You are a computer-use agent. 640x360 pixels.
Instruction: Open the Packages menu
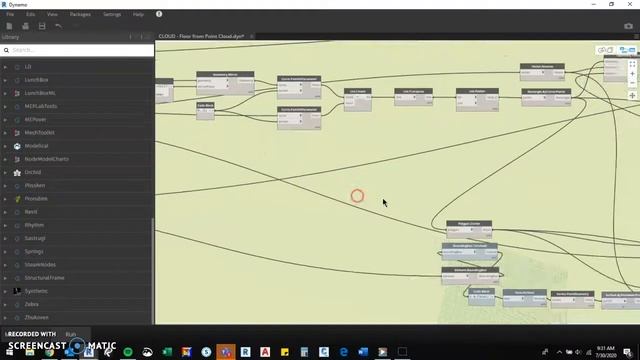[80, 14]
